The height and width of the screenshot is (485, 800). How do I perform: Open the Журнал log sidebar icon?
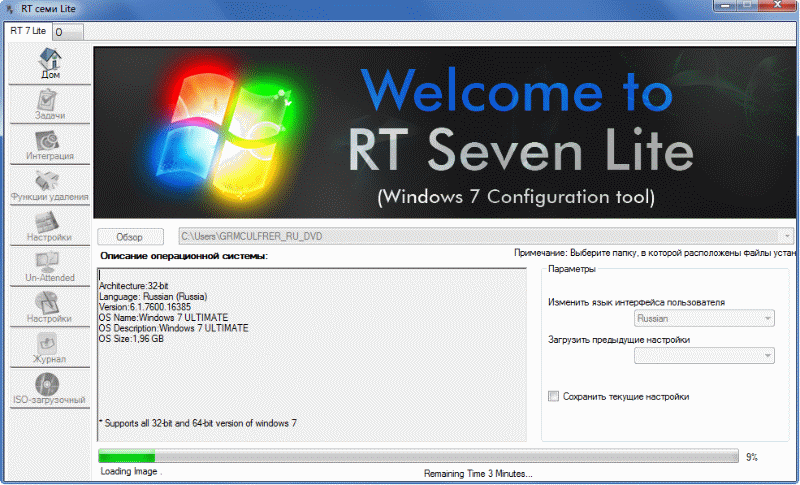(x=49, y=348)
